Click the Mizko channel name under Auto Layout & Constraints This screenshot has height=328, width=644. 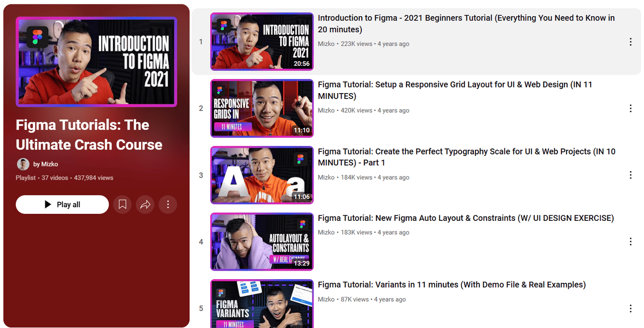click(326, 232)
